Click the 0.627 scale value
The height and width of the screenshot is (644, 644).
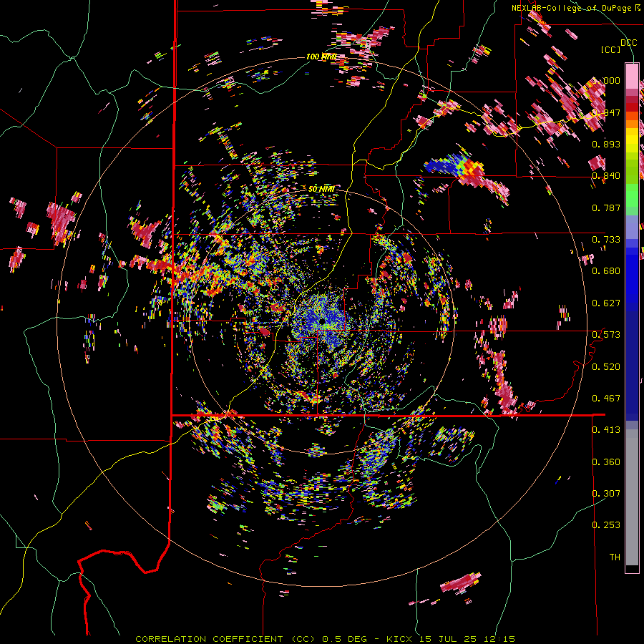point(606,303)
